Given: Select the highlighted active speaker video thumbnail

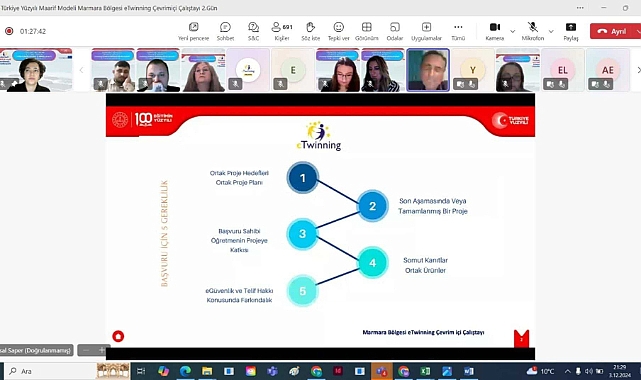Looking at the screenshot, I should coord(428,70).
